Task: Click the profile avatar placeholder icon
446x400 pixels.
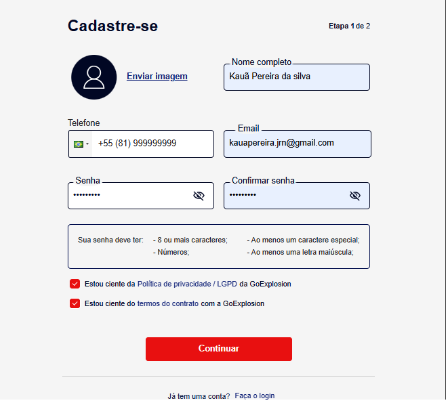Action: pos(94,77)
